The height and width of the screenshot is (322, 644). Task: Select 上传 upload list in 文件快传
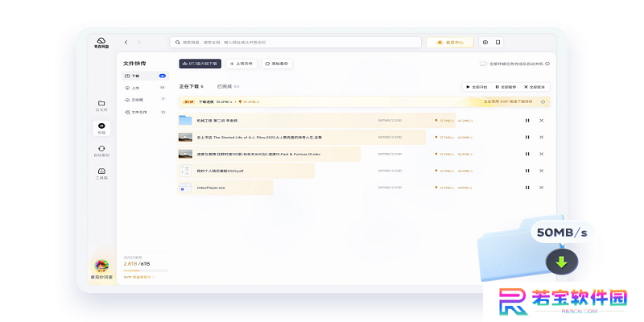[x=145, y=88]
